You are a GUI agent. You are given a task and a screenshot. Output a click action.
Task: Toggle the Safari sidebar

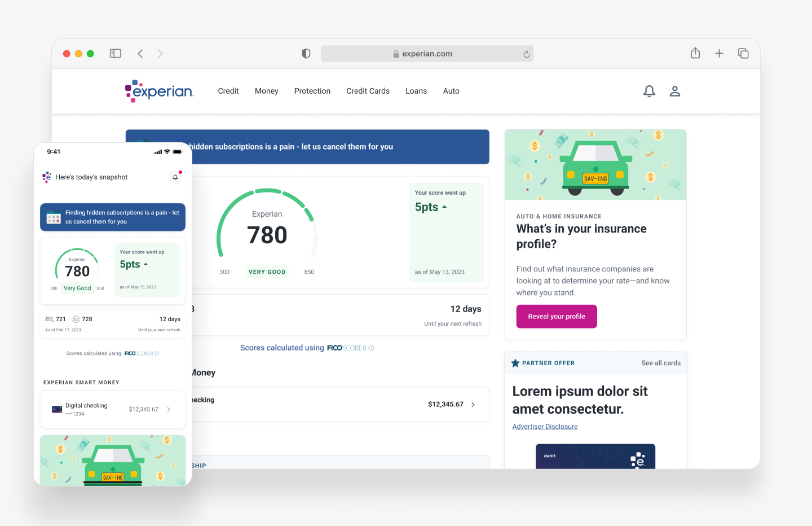click(115, 53)
